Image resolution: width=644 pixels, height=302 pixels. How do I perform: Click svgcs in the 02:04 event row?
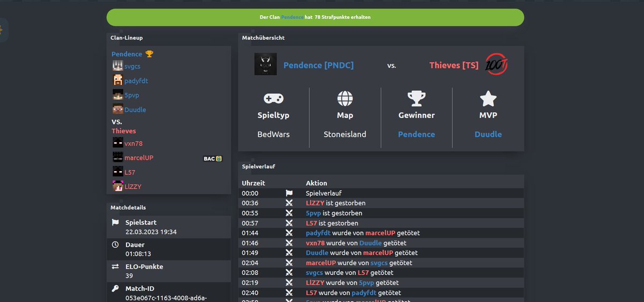(379, 263)
